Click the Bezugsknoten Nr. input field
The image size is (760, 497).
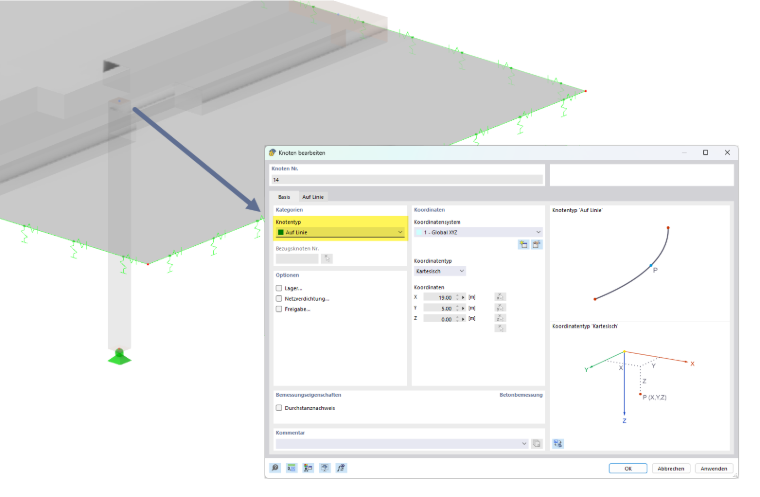pos(297,259)
